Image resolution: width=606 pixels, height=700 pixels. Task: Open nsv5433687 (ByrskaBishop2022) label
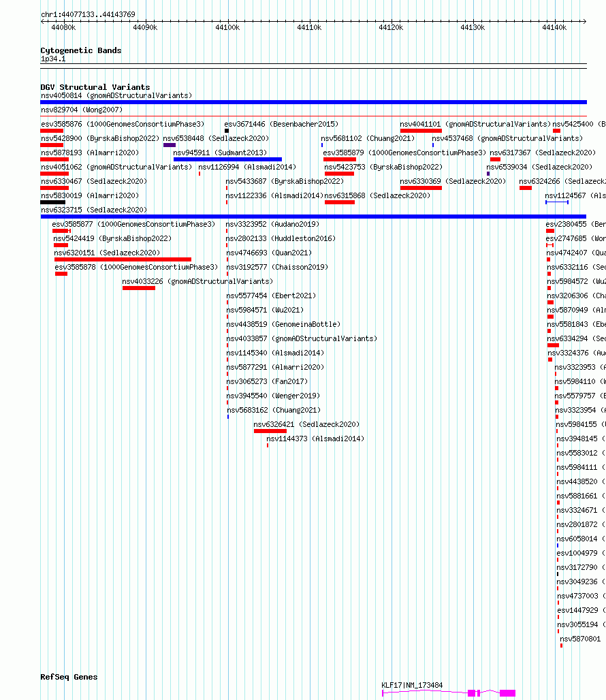[x=285, y=181]
